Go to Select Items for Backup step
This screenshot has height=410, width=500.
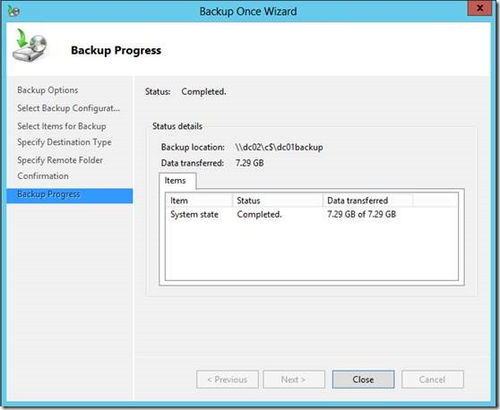click(62, 126)
